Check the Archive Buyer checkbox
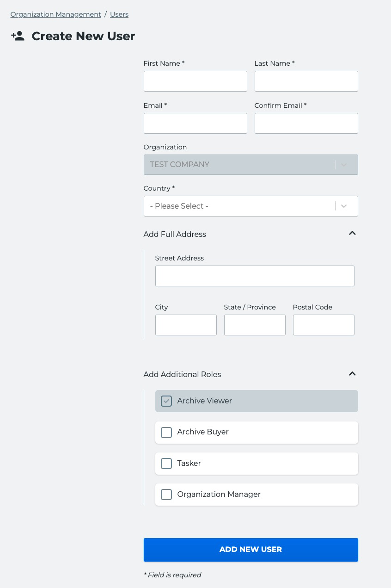The width and height of the screenshot is (391, 588). 166,432
